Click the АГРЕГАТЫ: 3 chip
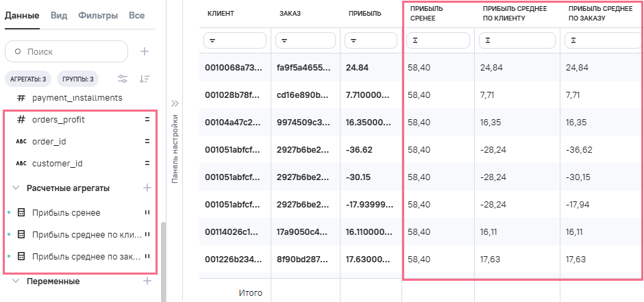Screen dimensions: 644x302 (28, 79)
